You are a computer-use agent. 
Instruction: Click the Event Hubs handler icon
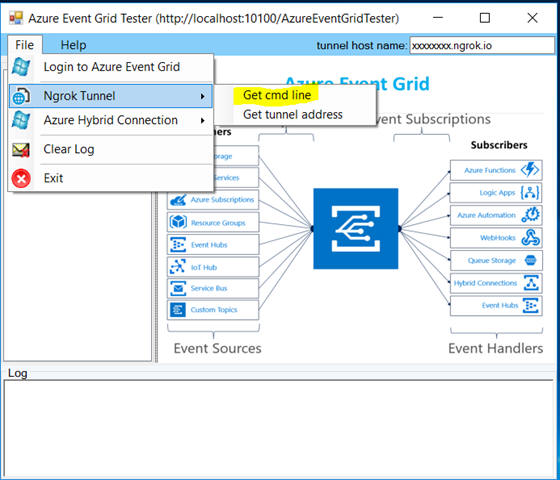pyautogui.click(x=531, y=305)
